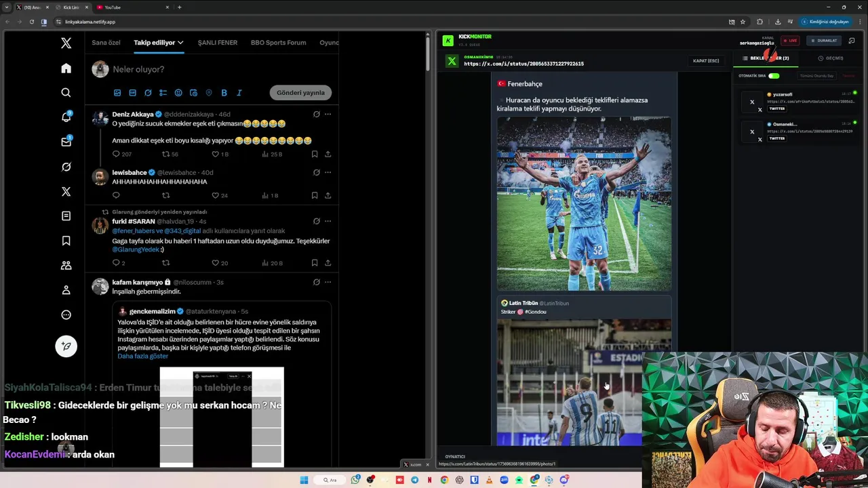Open Bookmarks icon in X sidebar
868x488 pixels.
66,241
